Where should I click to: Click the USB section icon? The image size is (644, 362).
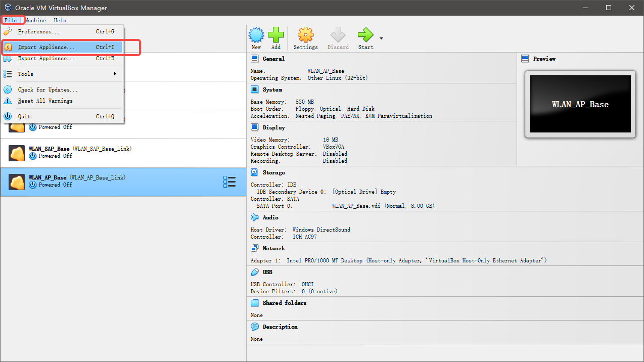click(255, 272)
